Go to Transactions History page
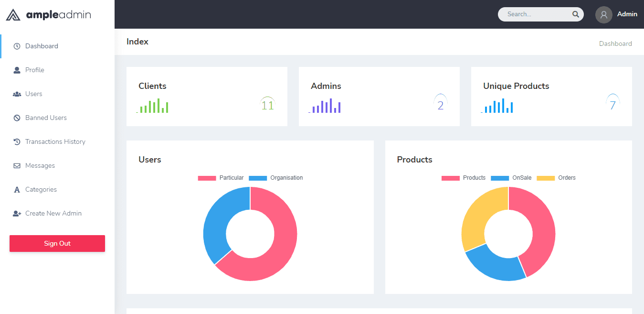Screen dimensions: 644x314 point(55,142)
